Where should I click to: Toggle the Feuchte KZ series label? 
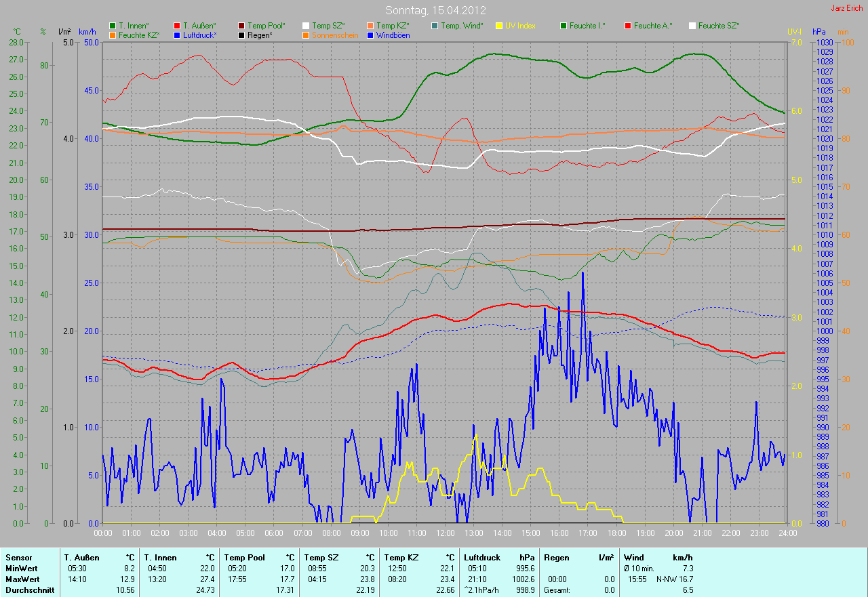138,35
